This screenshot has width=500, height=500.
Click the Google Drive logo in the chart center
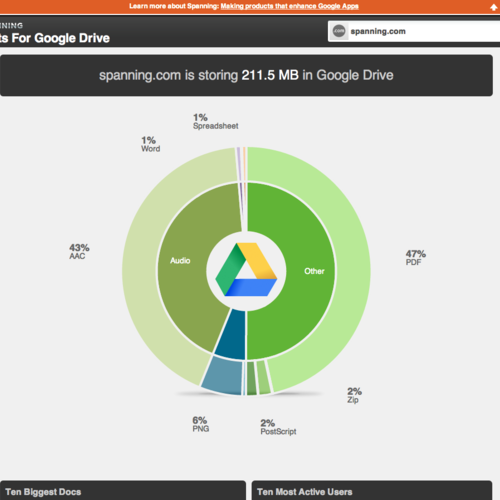click(246, 269)
